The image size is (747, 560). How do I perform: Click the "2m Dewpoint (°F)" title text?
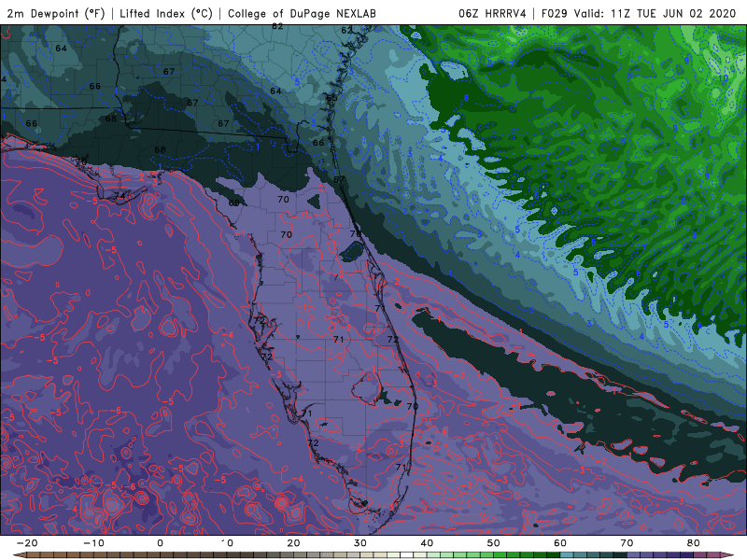click(x=56, y=13)
